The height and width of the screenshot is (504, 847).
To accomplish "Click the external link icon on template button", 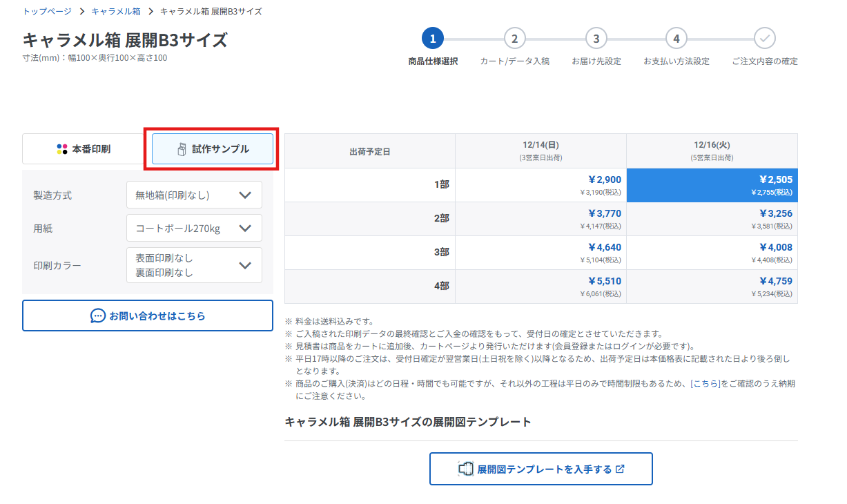I will (x=620, y=469).
